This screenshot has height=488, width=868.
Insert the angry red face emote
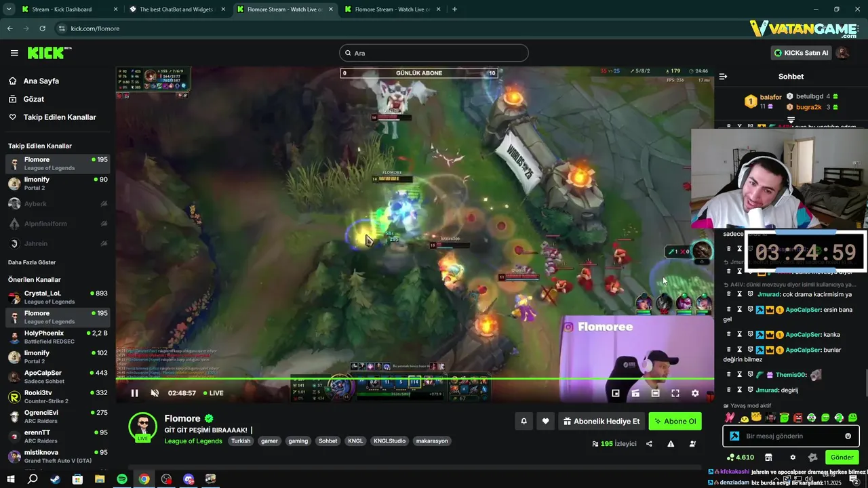[798, 418]
